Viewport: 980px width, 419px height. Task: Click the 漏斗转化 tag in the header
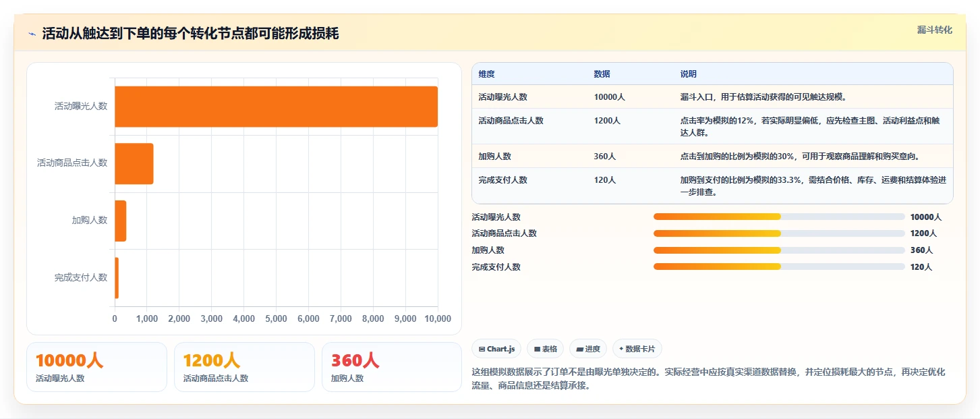coord(935,30)
